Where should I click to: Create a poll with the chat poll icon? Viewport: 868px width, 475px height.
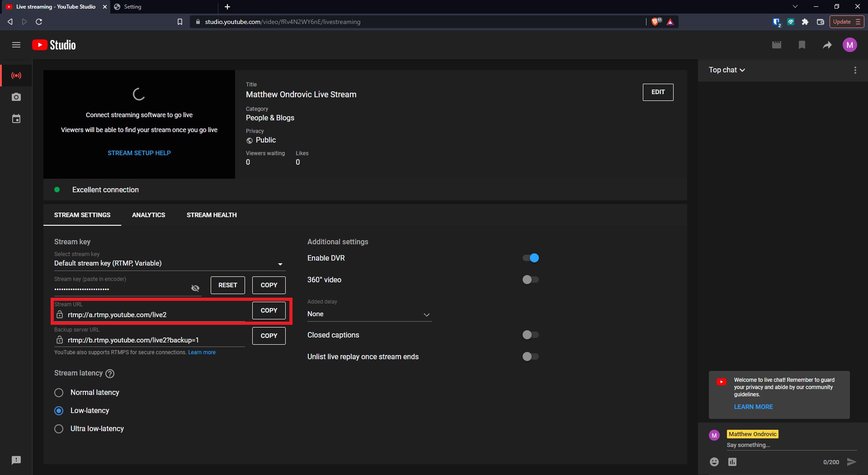(x=732, y=462)
